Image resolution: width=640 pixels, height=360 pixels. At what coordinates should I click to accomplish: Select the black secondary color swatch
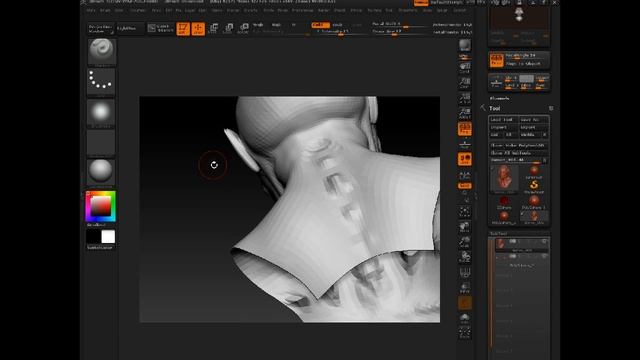pyautogui.click(x=93, y=237)
